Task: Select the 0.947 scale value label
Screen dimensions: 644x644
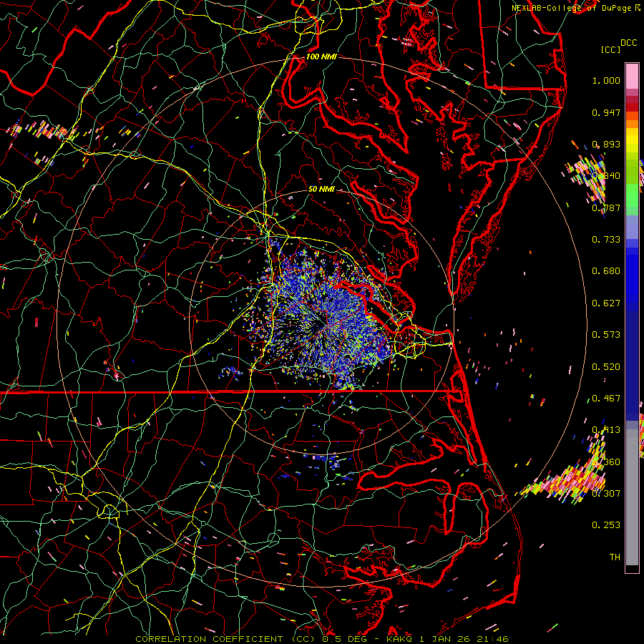Action: coord(606,112)
